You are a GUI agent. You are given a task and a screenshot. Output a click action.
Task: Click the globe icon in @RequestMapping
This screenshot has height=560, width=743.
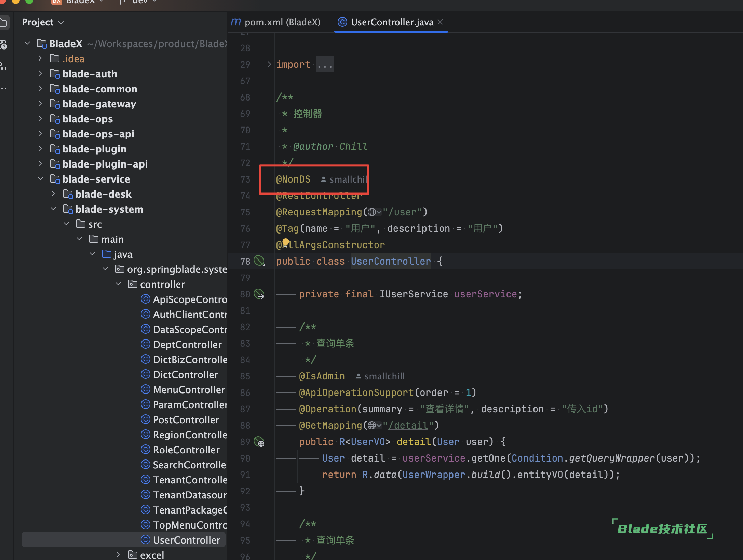[x=372, y=212]
